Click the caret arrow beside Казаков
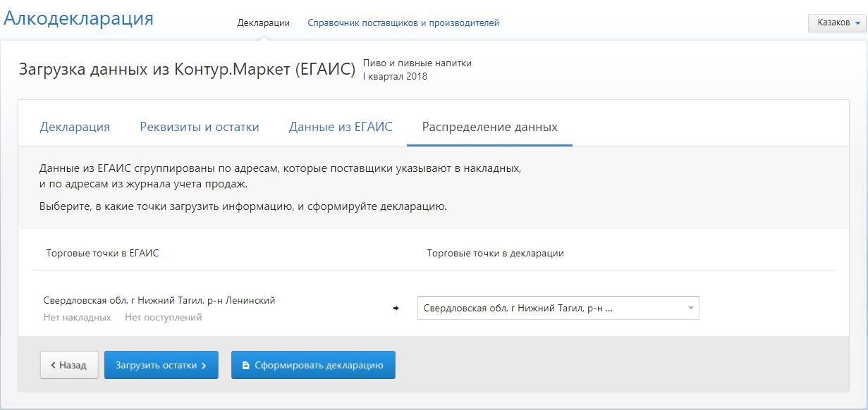The height and width of the screenshot is (410, 868). click(857, 23)
